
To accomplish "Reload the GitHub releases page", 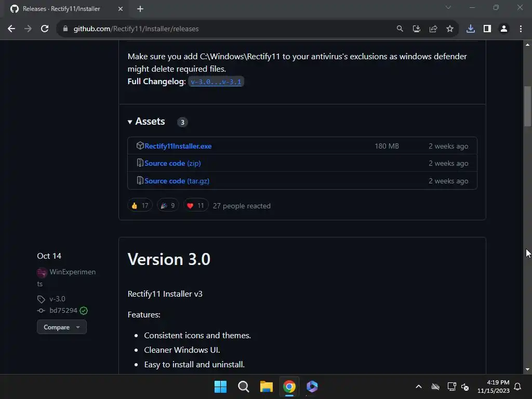I will pyautogui.click(x=45, y=29).
